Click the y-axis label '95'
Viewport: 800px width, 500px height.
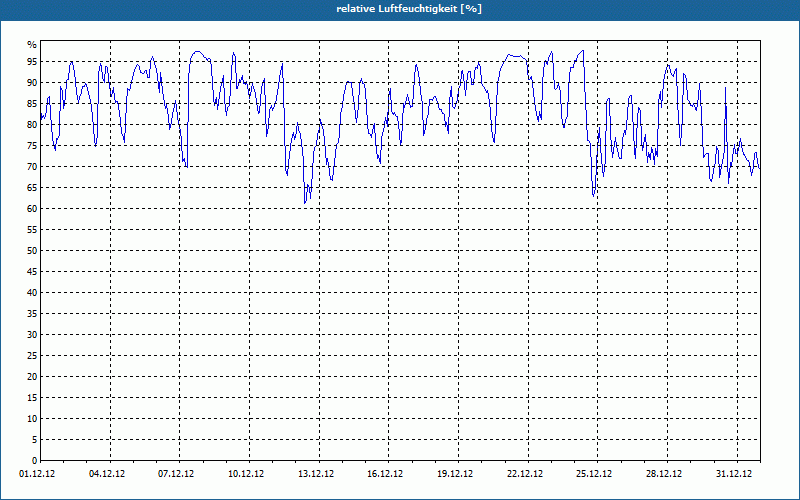click(32, 62)
